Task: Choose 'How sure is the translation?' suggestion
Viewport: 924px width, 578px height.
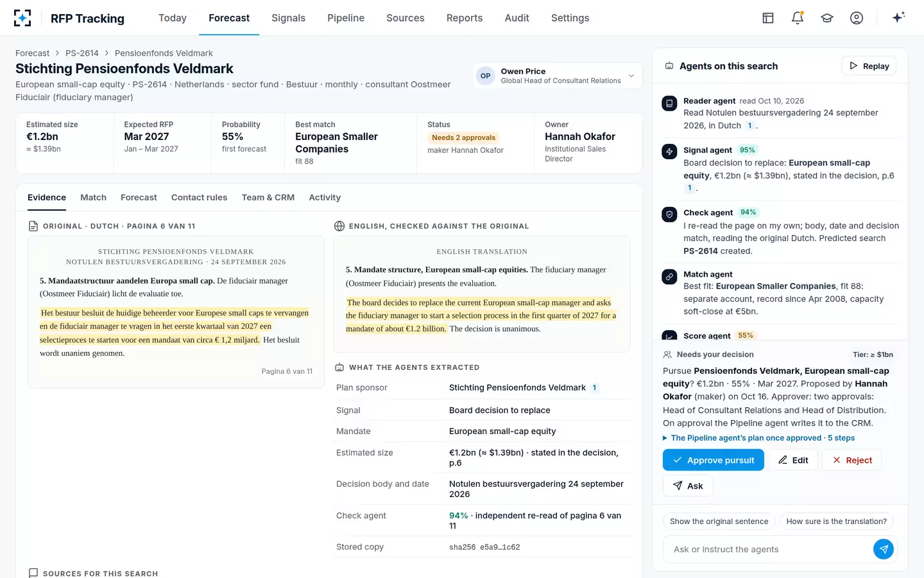Action: pyautogui.click(x=837, y=521)
